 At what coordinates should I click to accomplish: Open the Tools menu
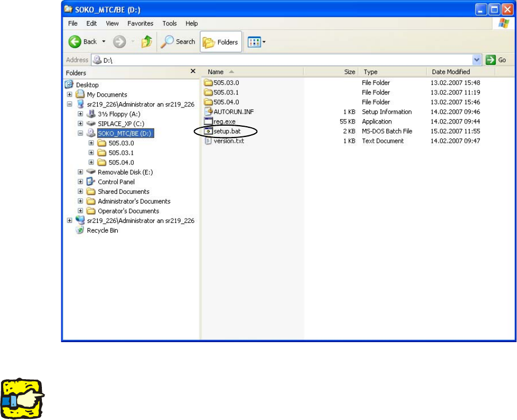click(x=169, y=24)
